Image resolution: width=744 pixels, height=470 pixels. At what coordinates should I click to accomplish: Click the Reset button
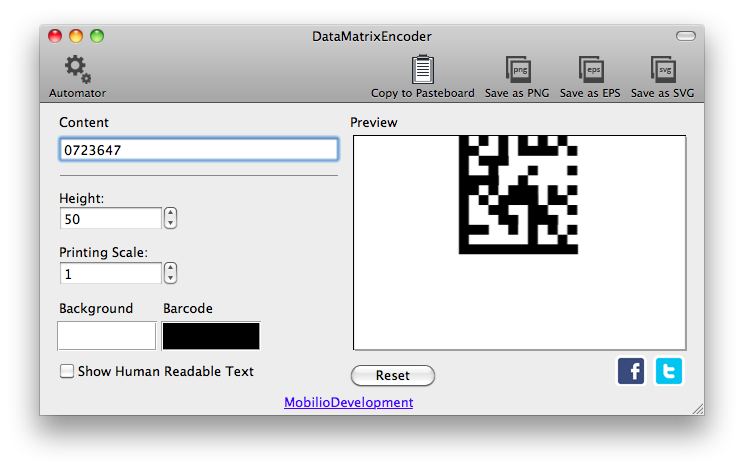(x=393, y=376)
